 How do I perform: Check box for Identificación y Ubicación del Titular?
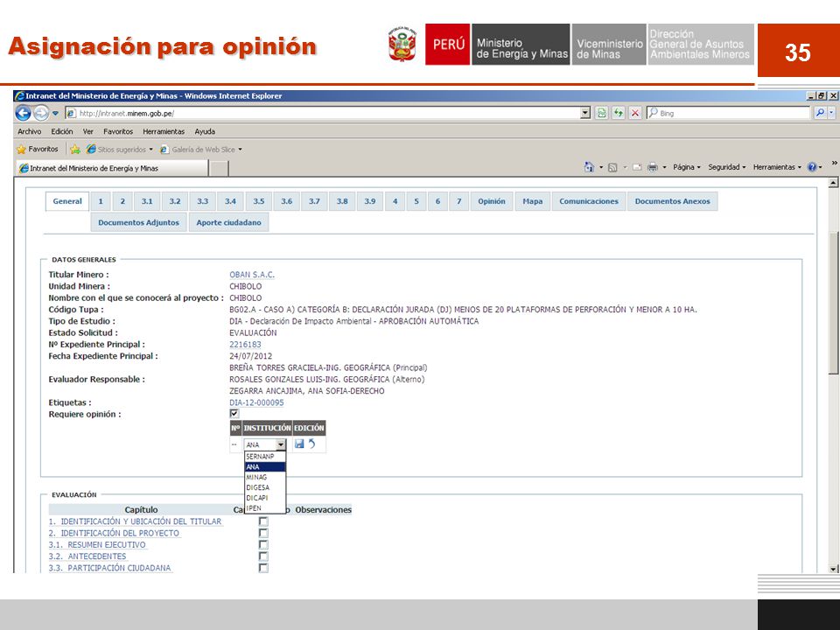(263, 521)
